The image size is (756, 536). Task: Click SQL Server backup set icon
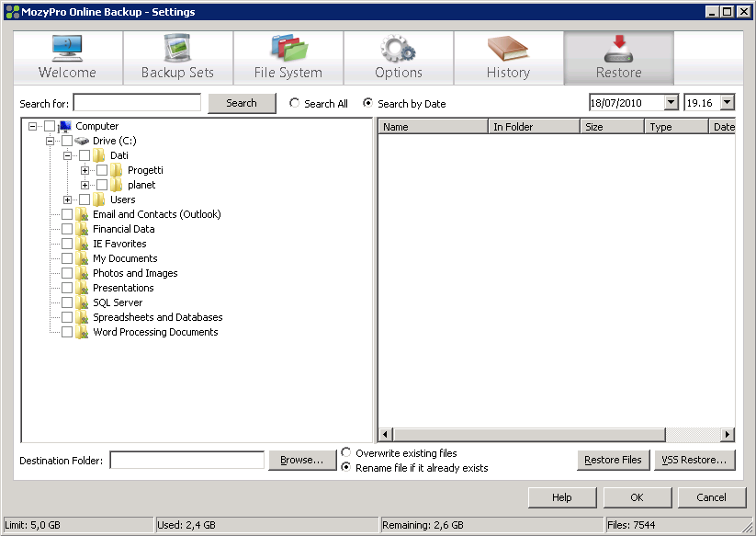click(x=82, y=302)
